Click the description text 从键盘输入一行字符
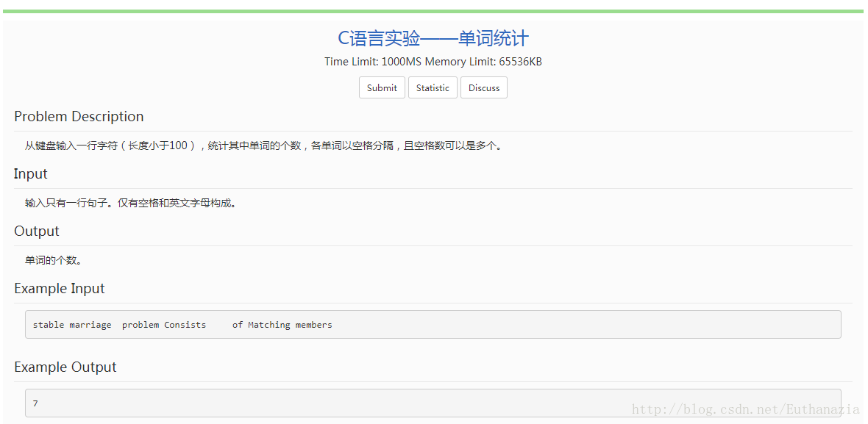The height and width of the screenshot is (424, 868). click(x=263, y=146)
